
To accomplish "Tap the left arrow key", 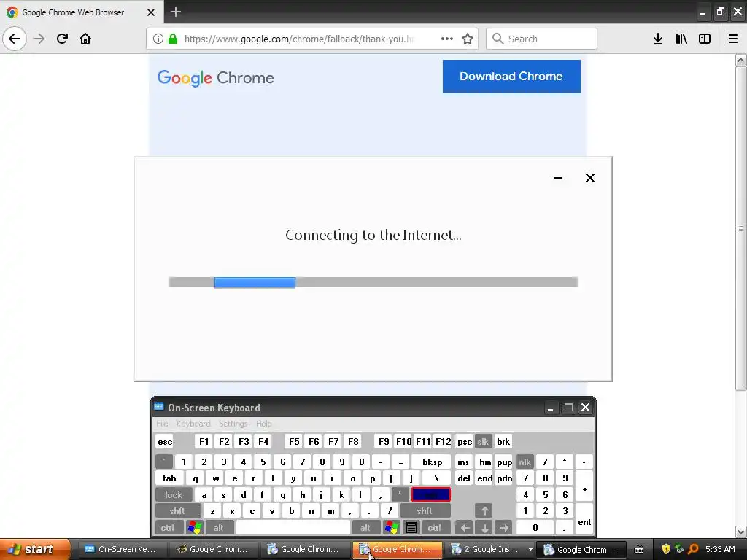I will click(x=465, y=528).
